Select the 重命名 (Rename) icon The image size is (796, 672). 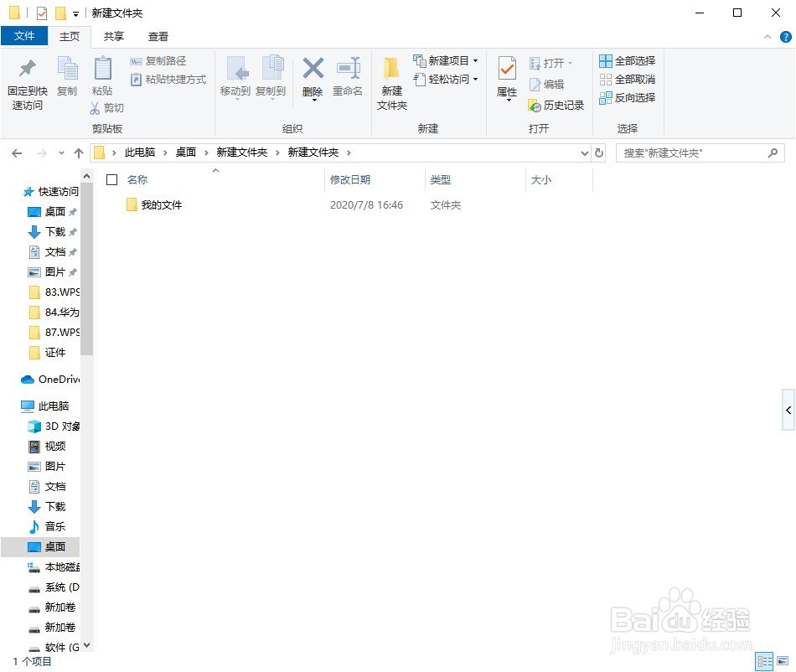tap(348, 75)
